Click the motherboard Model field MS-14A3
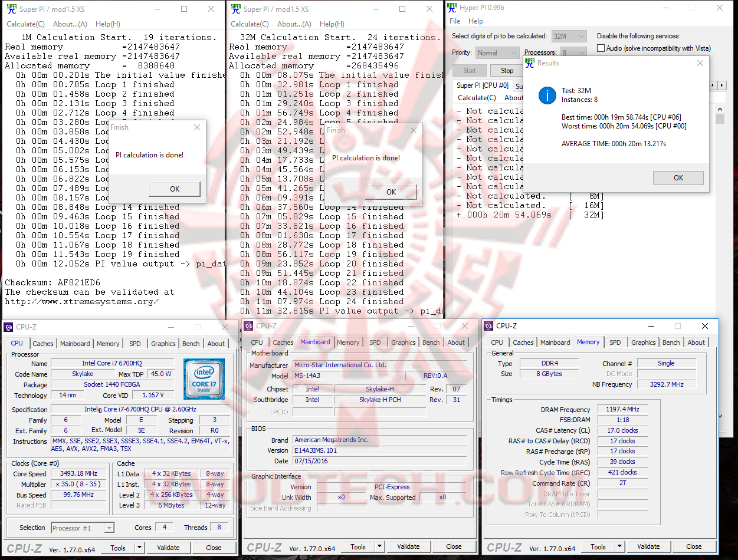738x560 pixels. (x=348, y=376)
